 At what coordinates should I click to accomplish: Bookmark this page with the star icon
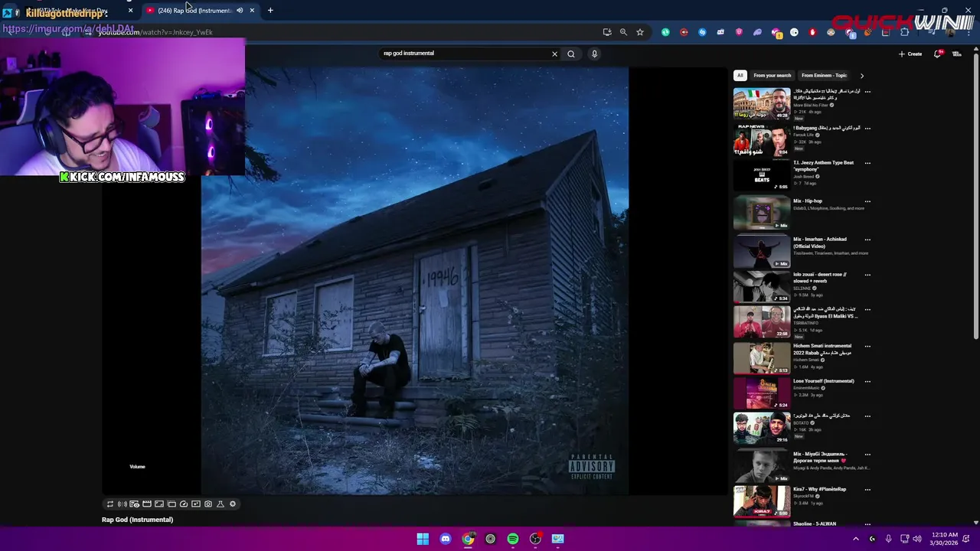click(640, 32)
